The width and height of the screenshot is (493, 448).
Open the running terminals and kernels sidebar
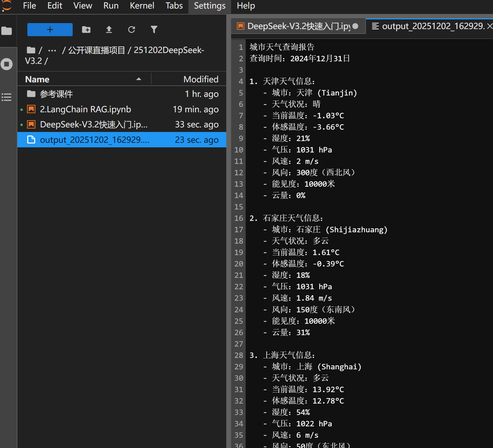pos(7,64)
